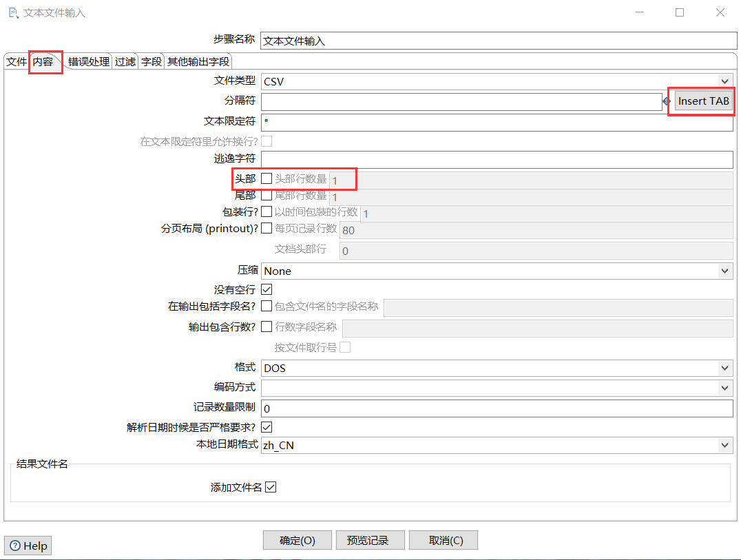Switch to the 文件 tab

pos(16,61)
